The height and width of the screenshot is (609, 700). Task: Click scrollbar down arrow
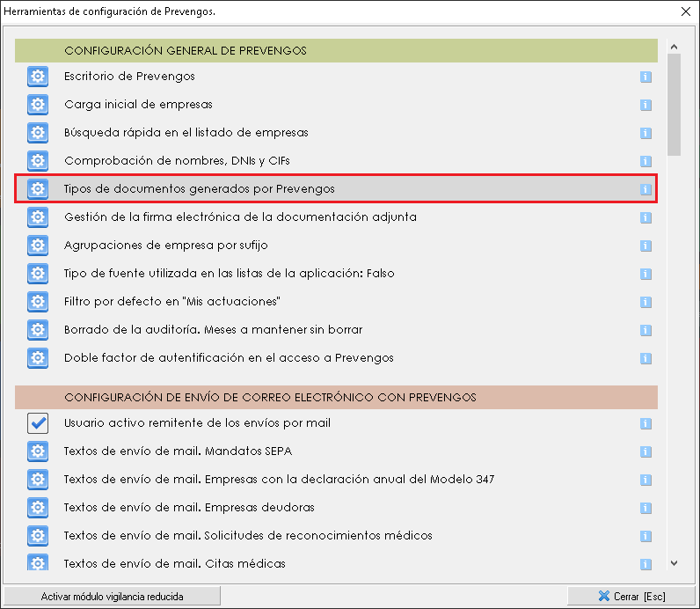pyautogui.click(x=674, y=563)
